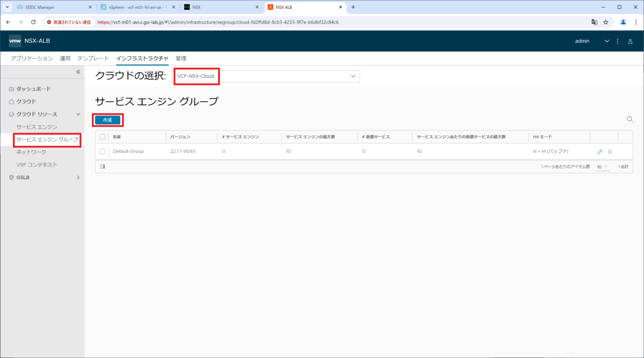Viewport: 644px width, 358px height.
Task: Click the バージョン column header
Action: pyautogui.click(x=180, y=137)
